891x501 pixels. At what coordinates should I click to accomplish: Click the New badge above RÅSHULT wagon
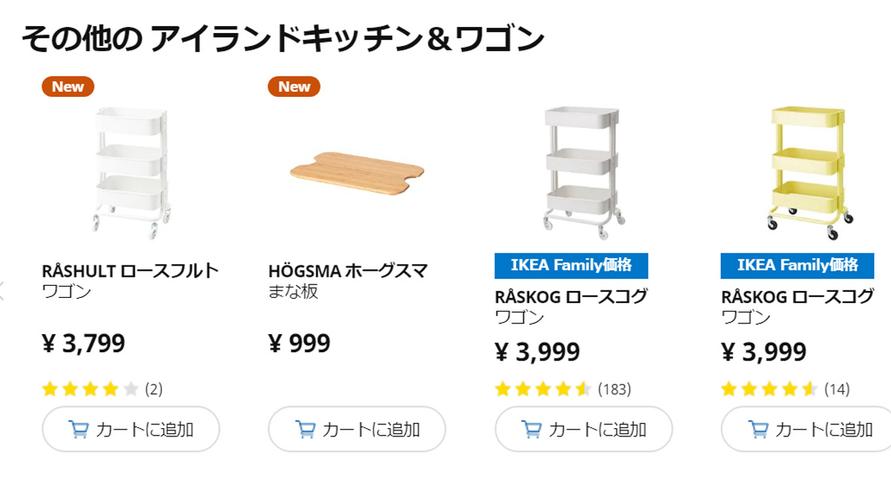point(68,87)
